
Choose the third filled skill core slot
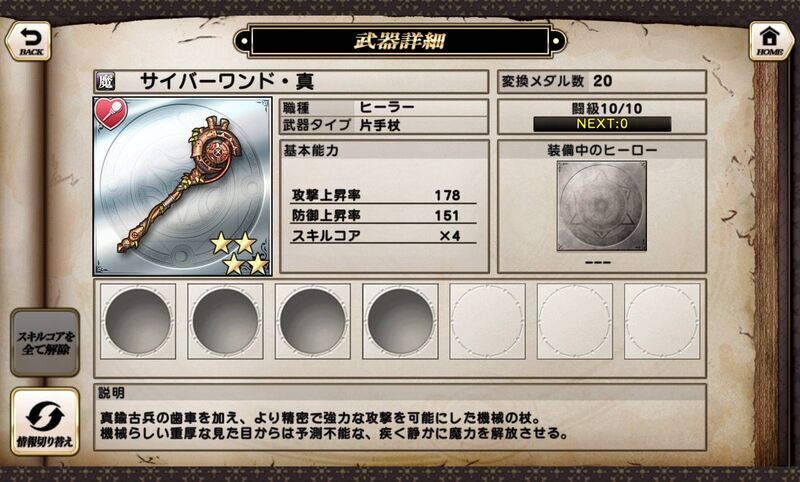[313, 321]
